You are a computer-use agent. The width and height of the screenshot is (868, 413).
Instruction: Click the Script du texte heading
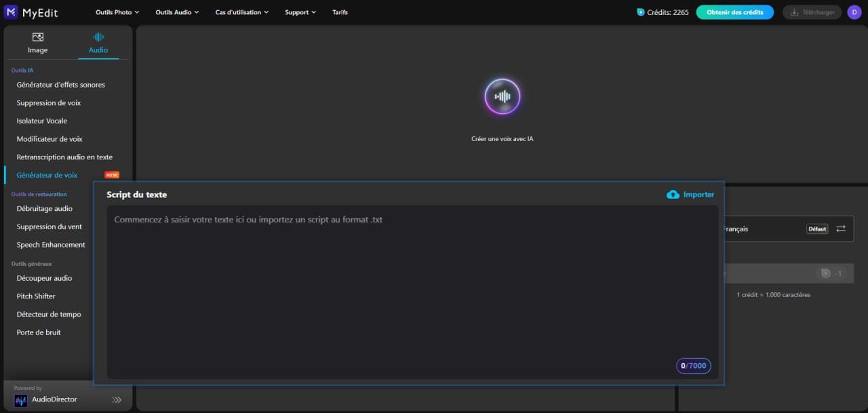point(136,195)
